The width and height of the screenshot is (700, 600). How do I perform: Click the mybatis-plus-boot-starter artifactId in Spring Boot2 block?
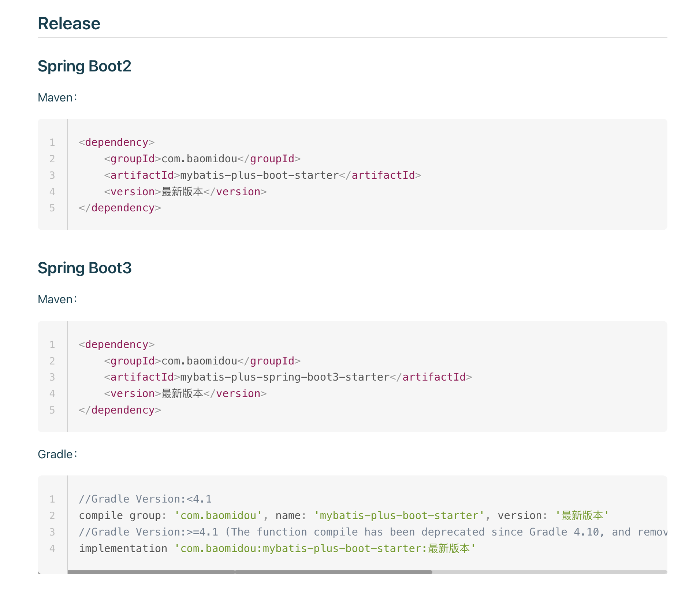point(259,175)
